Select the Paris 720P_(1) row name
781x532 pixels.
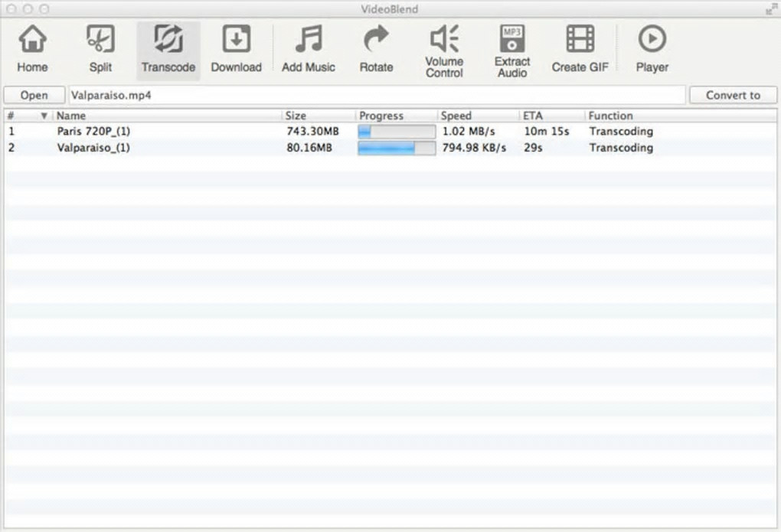point(93,132)
